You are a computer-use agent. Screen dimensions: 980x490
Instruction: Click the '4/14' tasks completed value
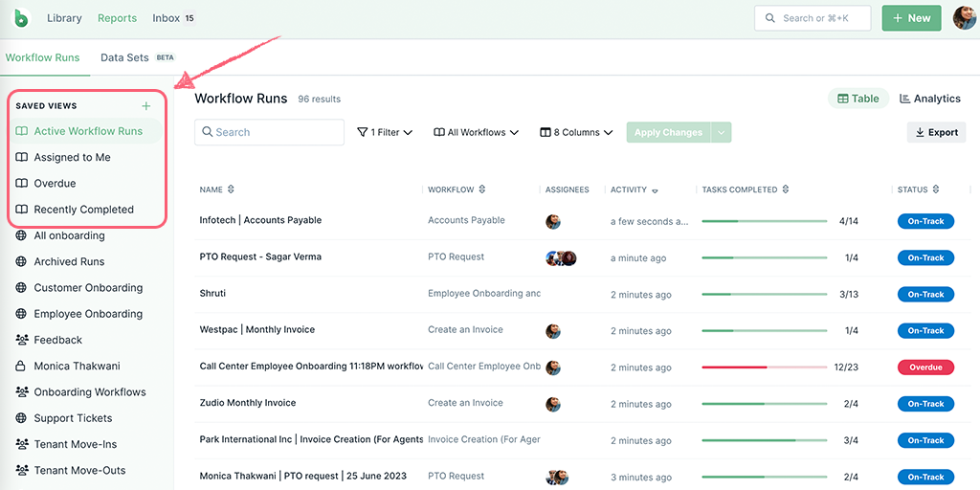click(x=849, y=221)
